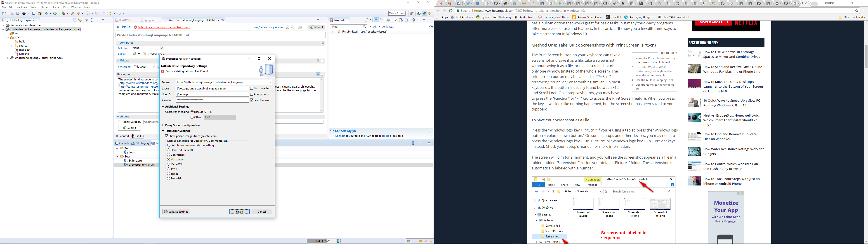This screenshot has height=244, width=868.
Task: Click the Connect link in Connect Mylyn
Action: click(x=340, y=136)
